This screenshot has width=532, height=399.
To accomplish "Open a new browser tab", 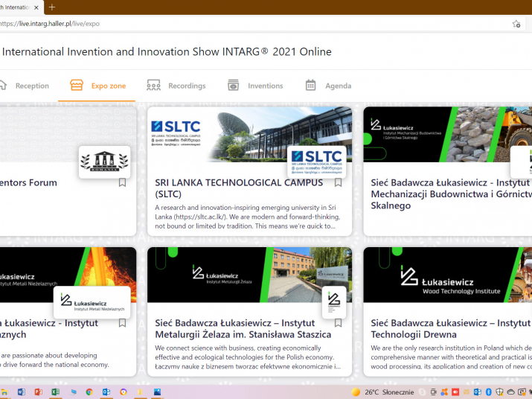I will (x=52, y=7).
